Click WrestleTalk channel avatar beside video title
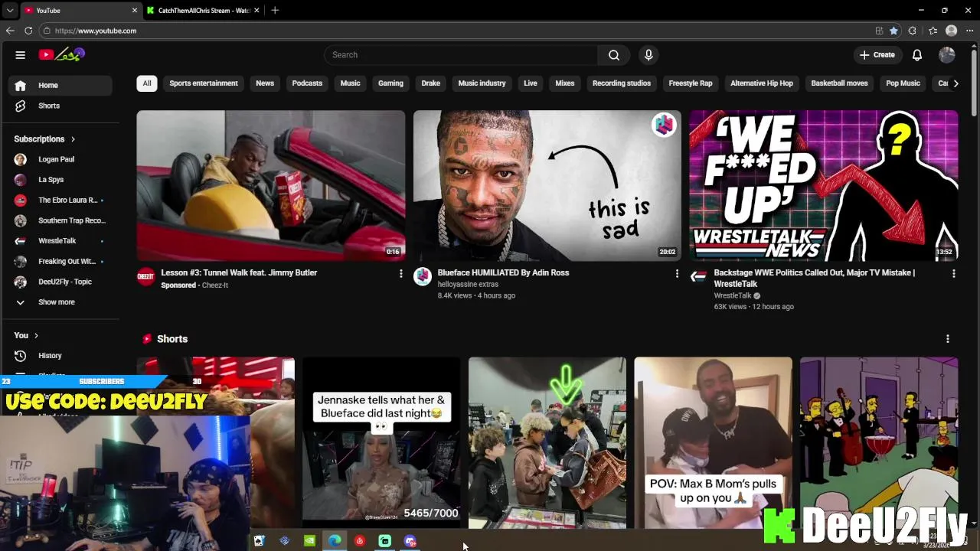980x551 pixels. (x=698, y=276)
